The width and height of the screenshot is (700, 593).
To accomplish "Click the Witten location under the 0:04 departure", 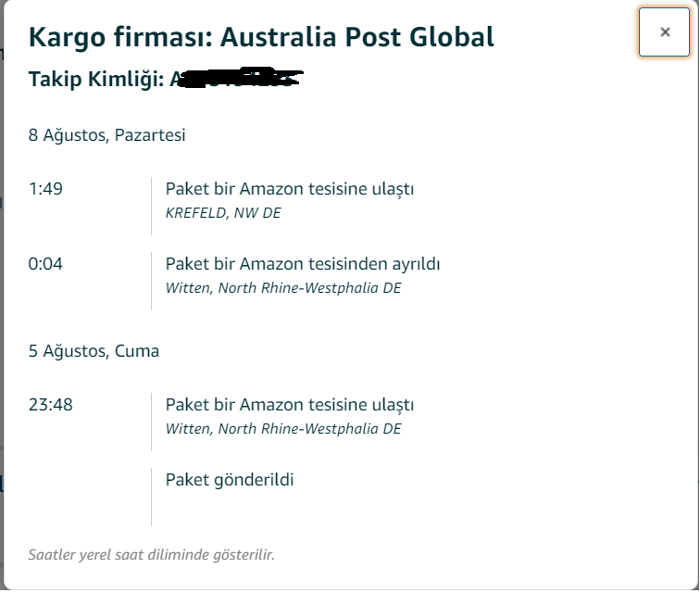I will coord(282,288).
